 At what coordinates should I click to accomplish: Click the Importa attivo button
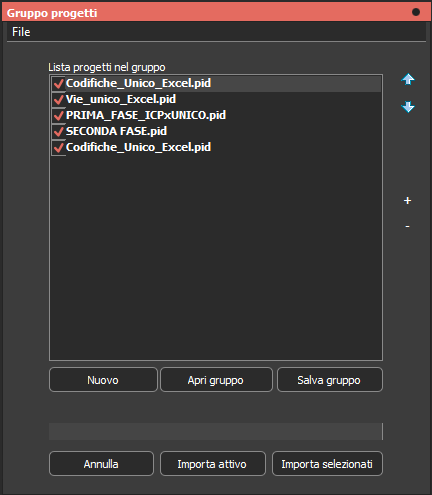(212, 464)
